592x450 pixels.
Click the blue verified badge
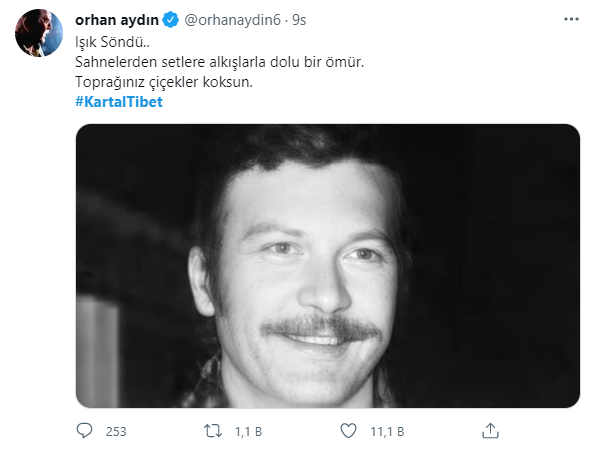point(170,20)
